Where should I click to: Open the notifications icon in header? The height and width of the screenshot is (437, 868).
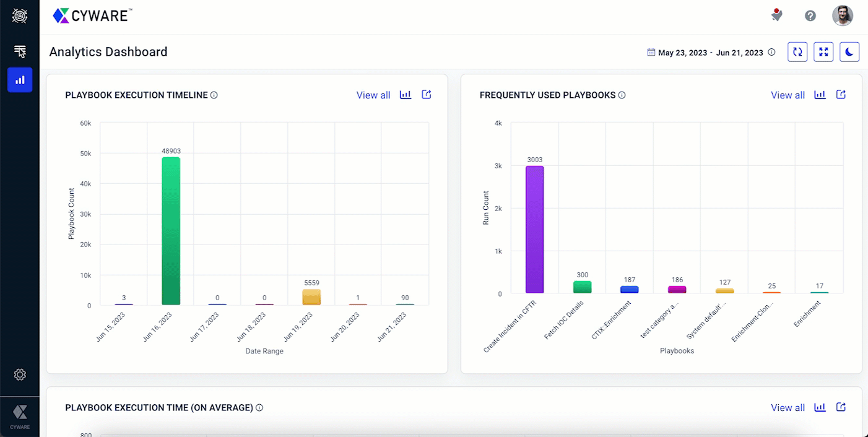point(776,15)
